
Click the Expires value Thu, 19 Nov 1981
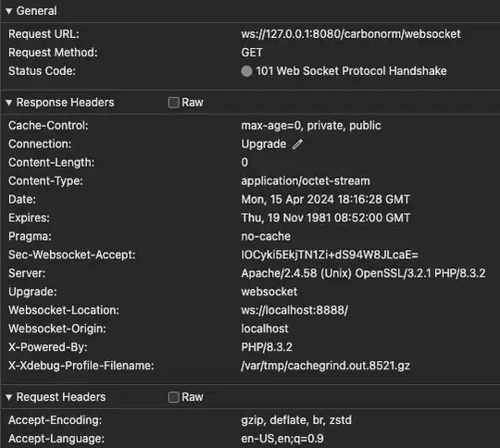click(326, 218)
